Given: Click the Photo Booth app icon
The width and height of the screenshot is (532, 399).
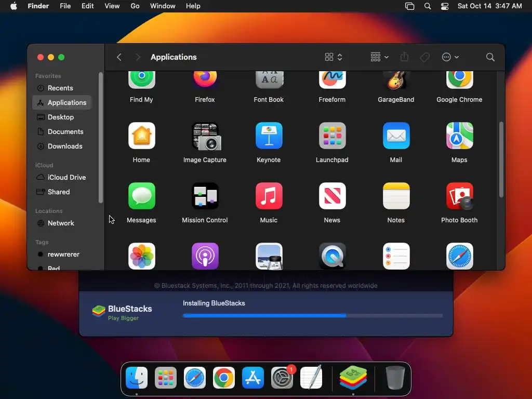Looking at the screenshot, I should pos(459,196).
